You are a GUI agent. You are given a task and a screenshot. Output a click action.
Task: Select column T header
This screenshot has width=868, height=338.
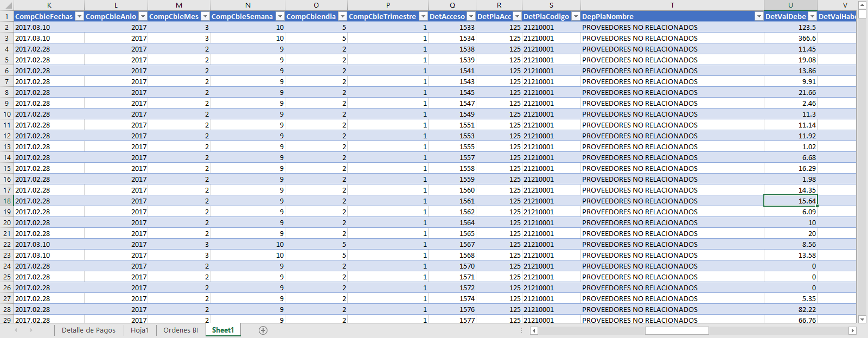pyautogui.click(x=672, y=5)
